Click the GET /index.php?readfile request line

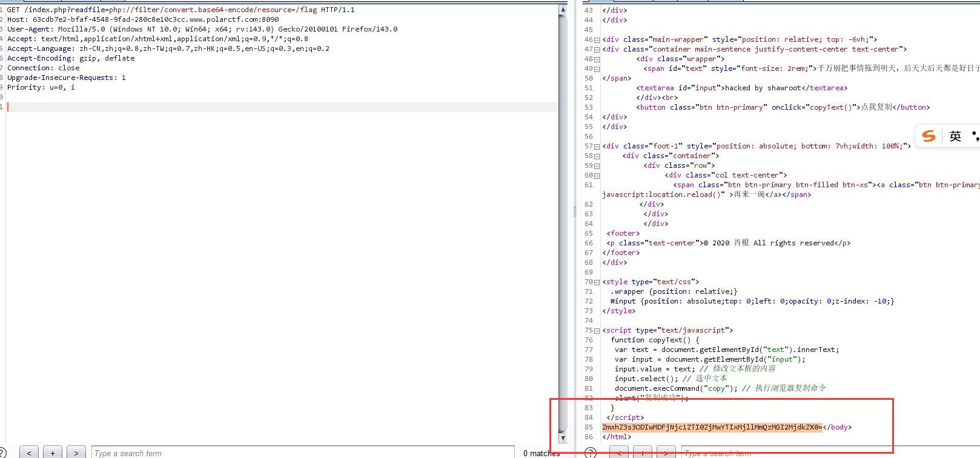[181, 10]
